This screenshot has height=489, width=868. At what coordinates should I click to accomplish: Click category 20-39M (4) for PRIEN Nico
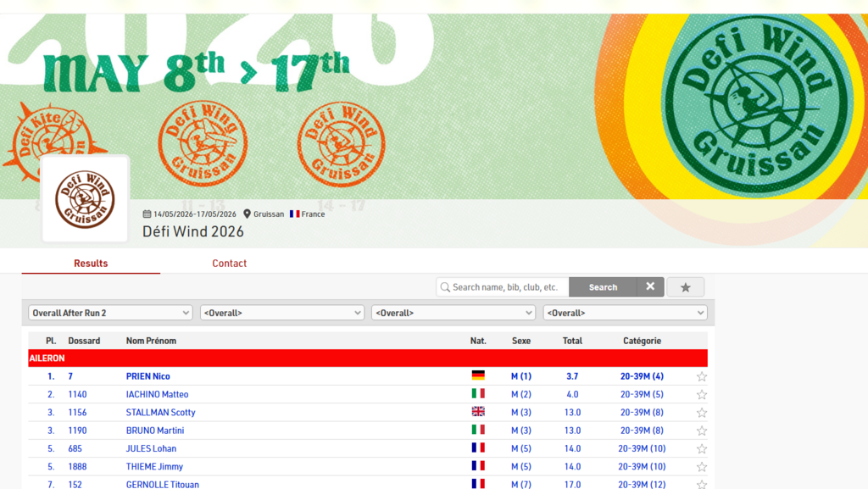click(x=643, y=376)
